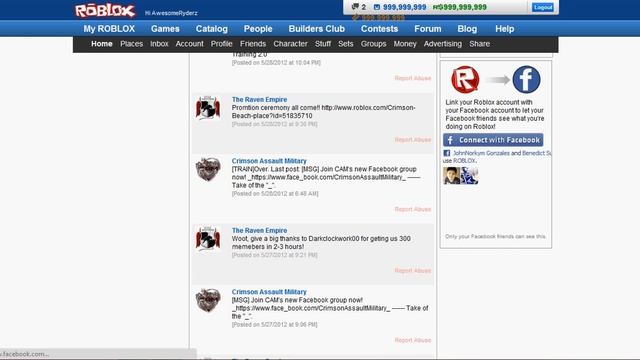Open the Money sub-tab
The image size is (640, 360).
tap(405, 44)
